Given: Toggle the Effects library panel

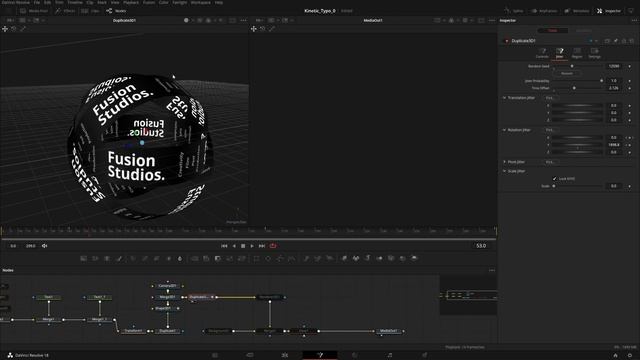Looking at the screenshot, I should point(65,11).
